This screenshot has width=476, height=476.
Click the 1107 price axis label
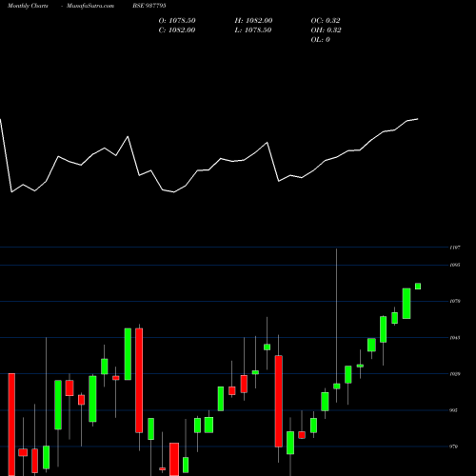coord(455,248)
